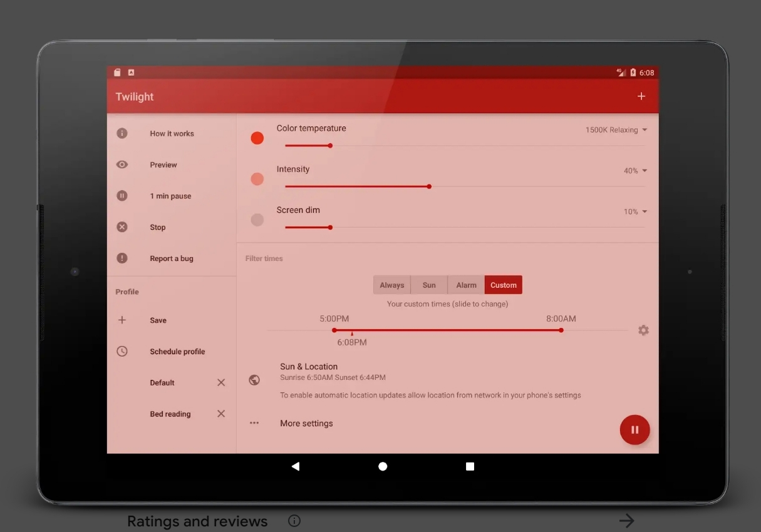
Task: Tap the Android recents square button
Action: (x=470, y=466)
